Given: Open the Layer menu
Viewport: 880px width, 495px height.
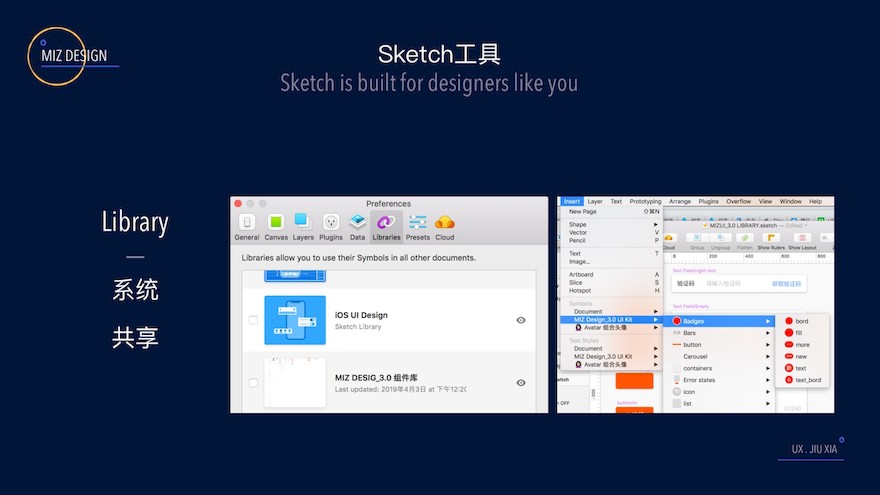Looking at the screenshot, I should click(x=595, y=201).
